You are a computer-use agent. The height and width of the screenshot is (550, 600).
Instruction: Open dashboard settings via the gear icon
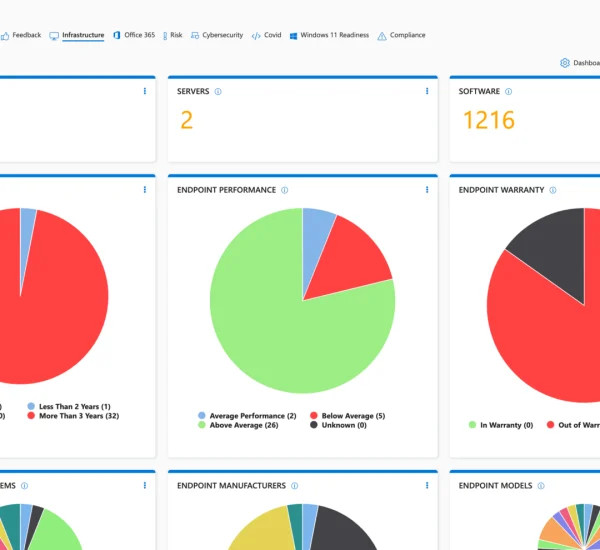pos(565,63)
